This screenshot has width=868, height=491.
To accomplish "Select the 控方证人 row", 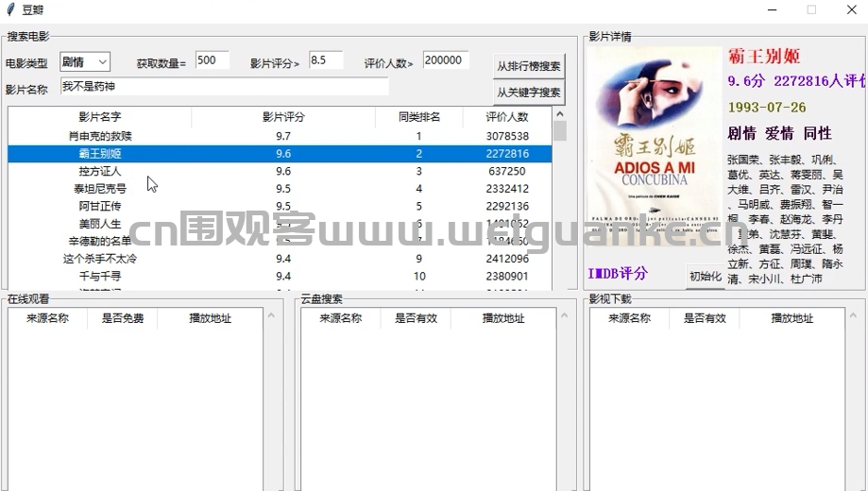I will pos(280,171).
